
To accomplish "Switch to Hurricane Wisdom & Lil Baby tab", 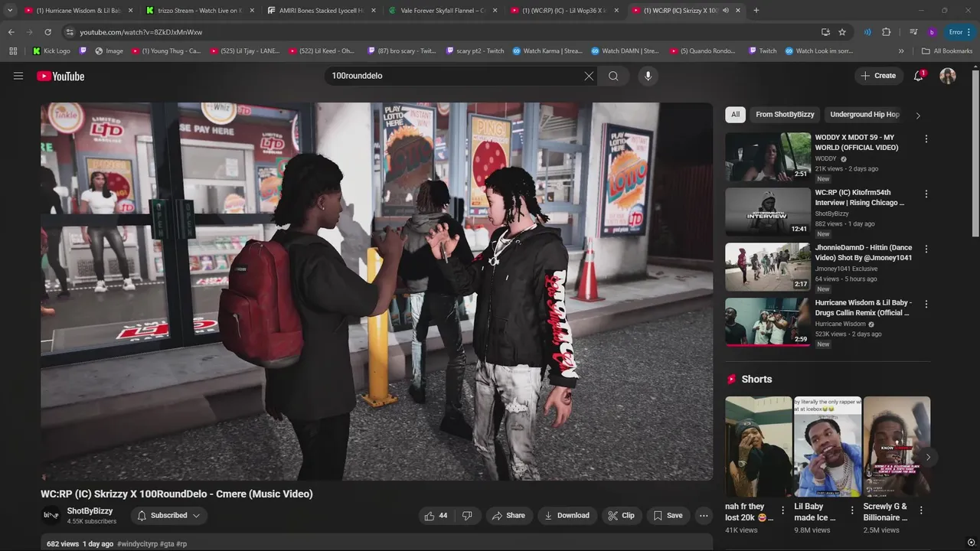I will [x=79, y=11].
